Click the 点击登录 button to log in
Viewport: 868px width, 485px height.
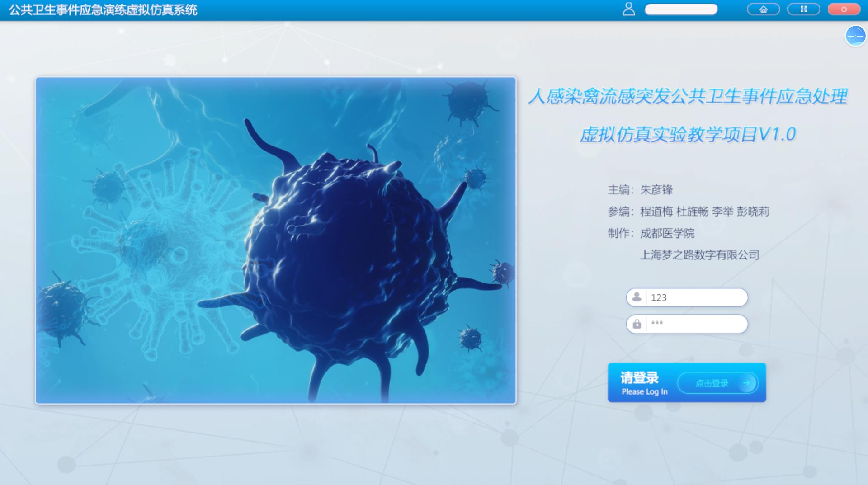[x=717, y=383]
